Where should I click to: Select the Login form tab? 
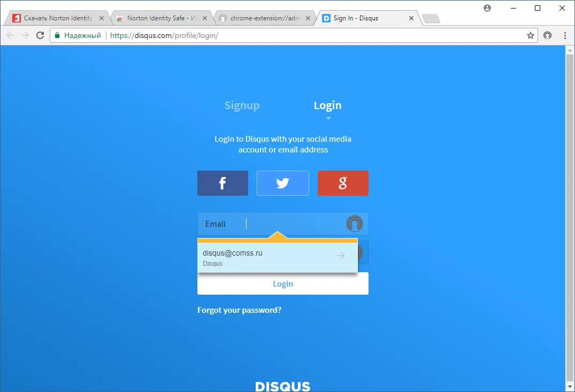click(x=327, y=105)
